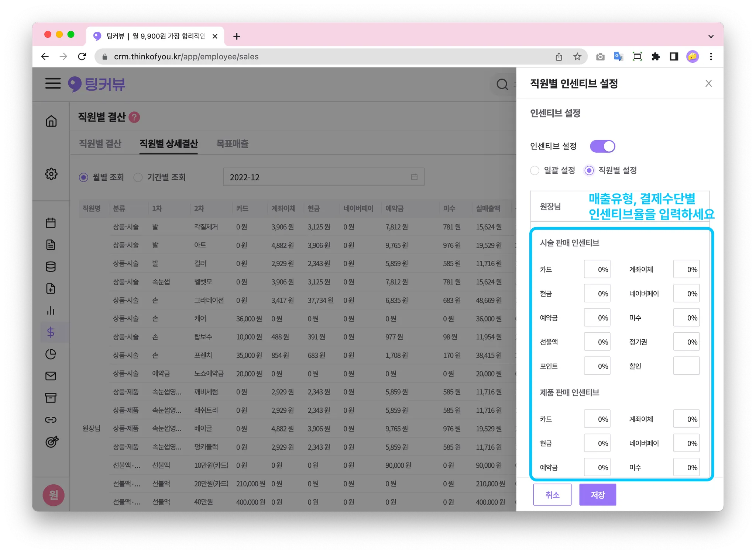Click the target goal icon in the sidebar
The height and width of the screenshot is (554, 756).
coord(52,442)
